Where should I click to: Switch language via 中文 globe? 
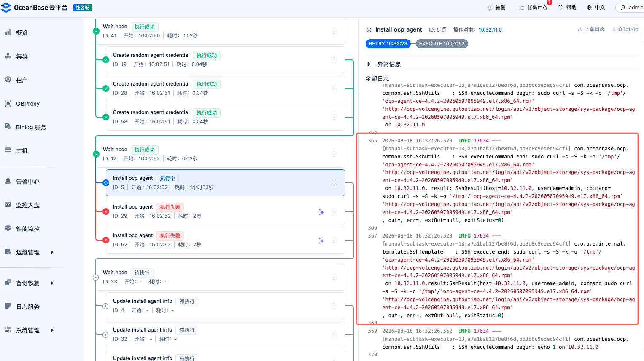pos(595,8)
